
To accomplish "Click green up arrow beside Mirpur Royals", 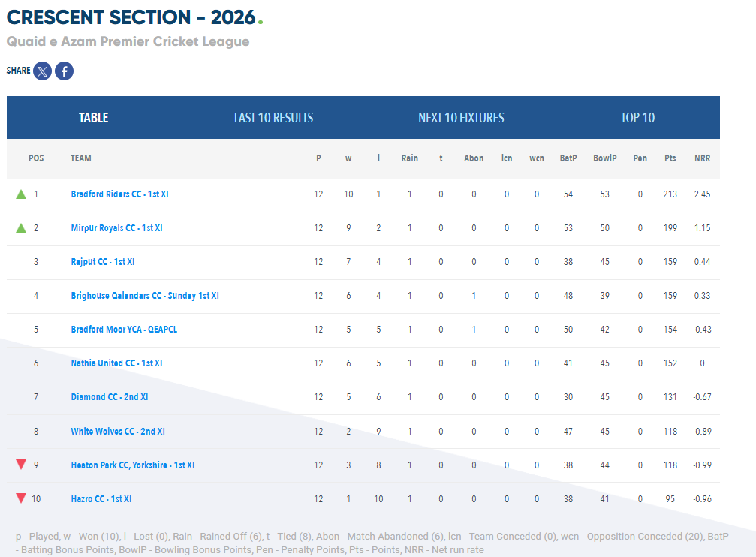I will point(21,228).
